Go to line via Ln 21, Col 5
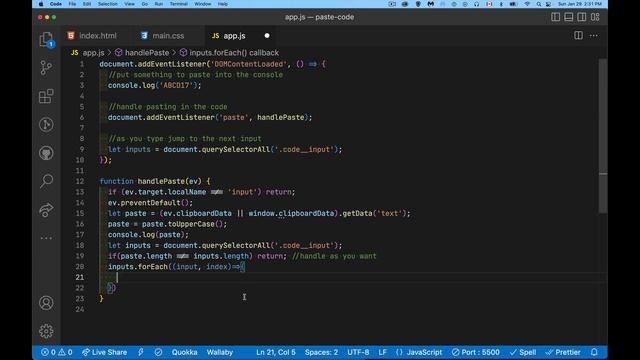The width and height of the screenshot is (640, 360). tap(276, 352)
